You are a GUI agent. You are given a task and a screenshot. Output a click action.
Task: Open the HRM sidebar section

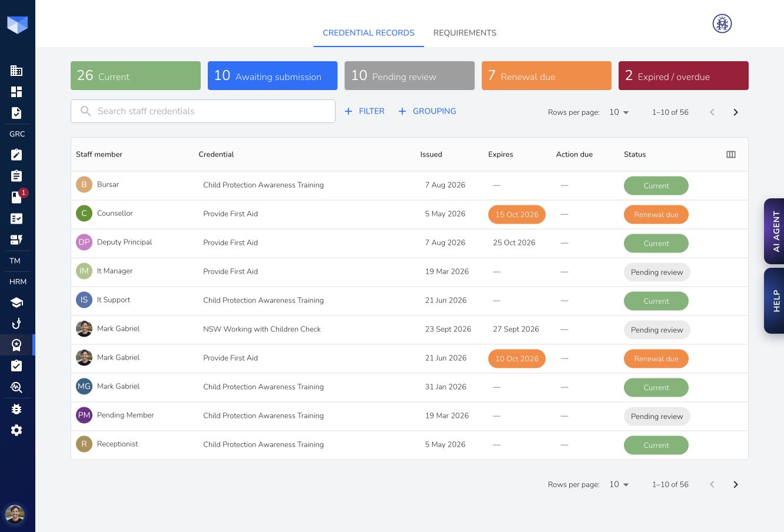[18, 282]
